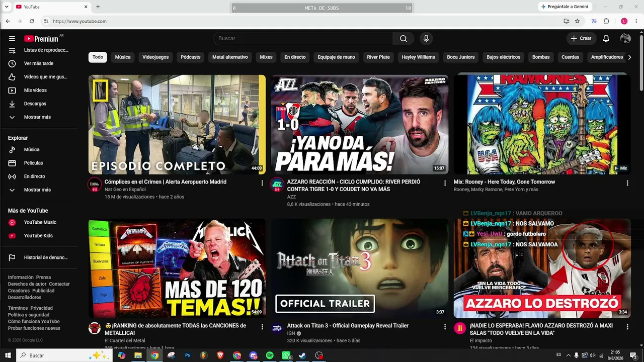Viewport: 644px width, 362px height.
Task: Open the Privacidad footer link
Action: coord(41,308)
